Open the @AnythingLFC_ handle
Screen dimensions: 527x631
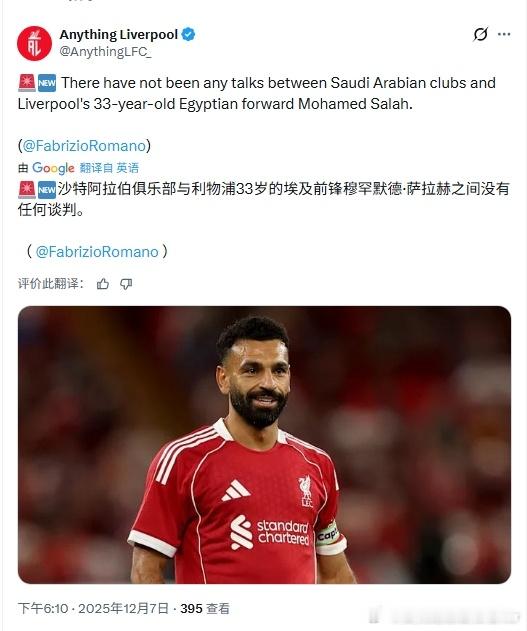[x=106, y=52]
